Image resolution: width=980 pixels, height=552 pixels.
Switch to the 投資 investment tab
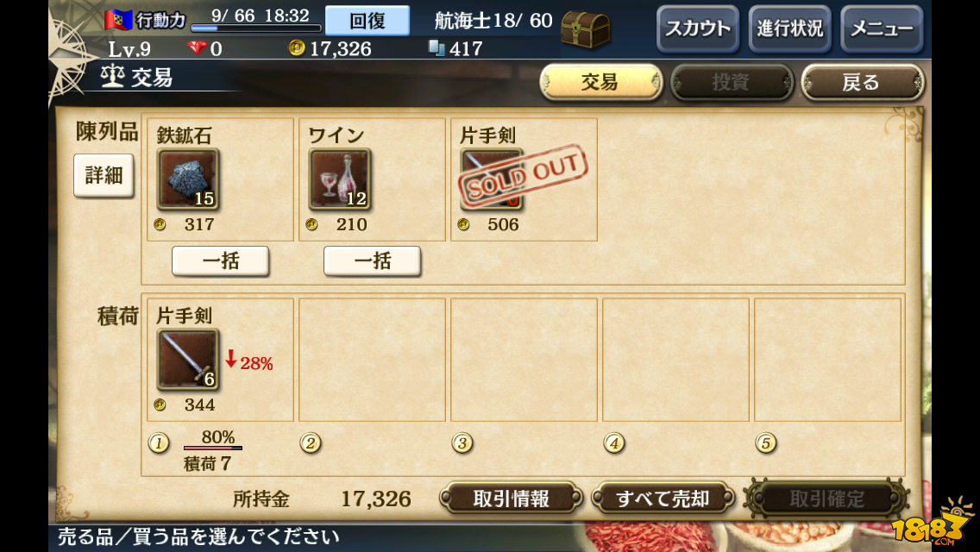point(732,82)
